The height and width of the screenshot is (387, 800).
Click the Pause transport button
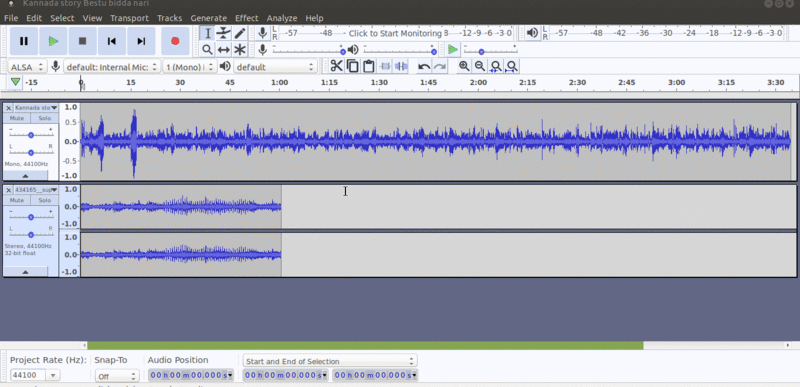pos(23,41)
